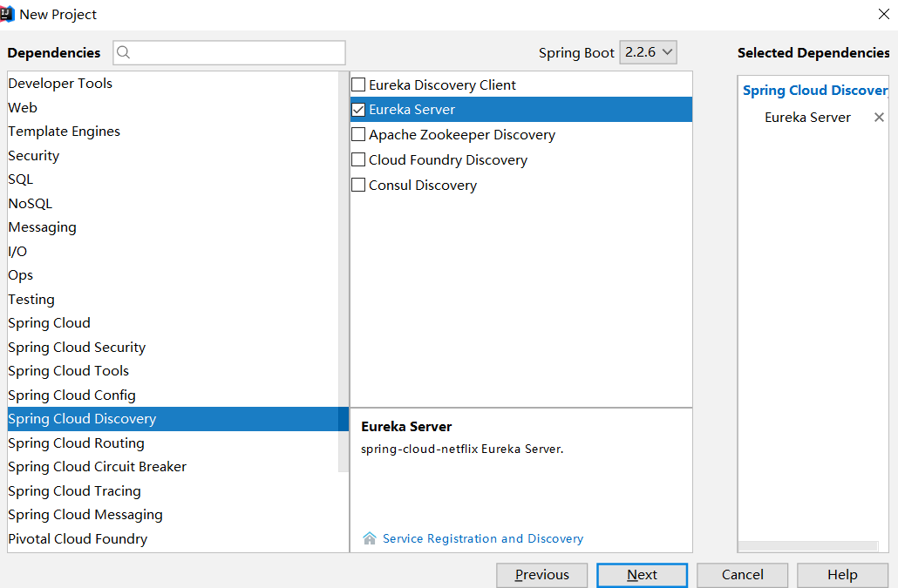Select the Testing category
This screenshot has height=588, width=898.
[x=173, y=299]
